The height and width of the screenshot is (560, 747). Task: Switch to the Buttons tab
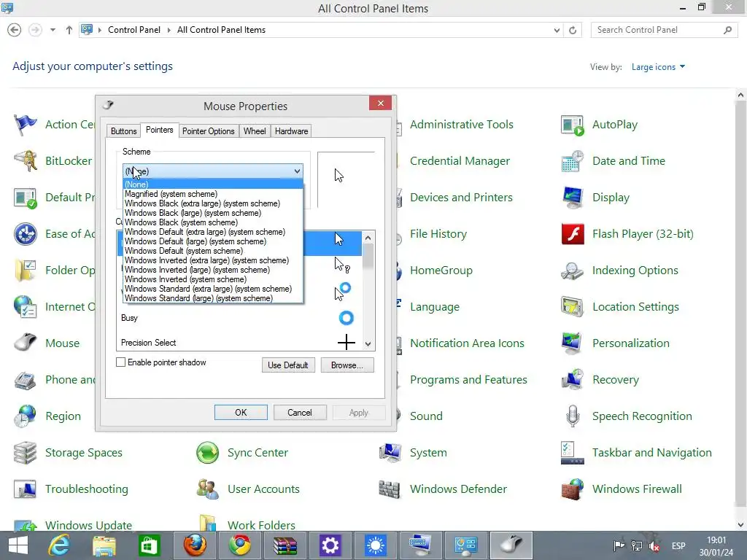point(123,131)
